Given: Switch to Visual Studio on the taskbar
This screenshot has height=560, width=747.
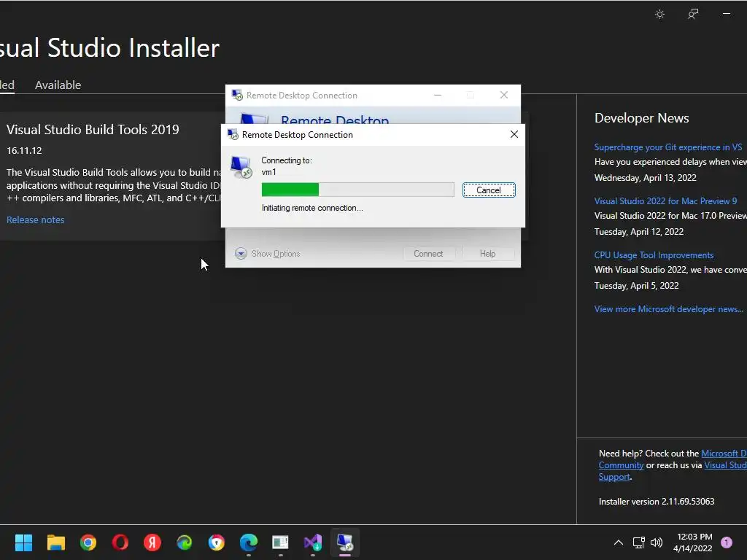Looking at the screenshot, I should pyautogui.click(x=313, y=542).
